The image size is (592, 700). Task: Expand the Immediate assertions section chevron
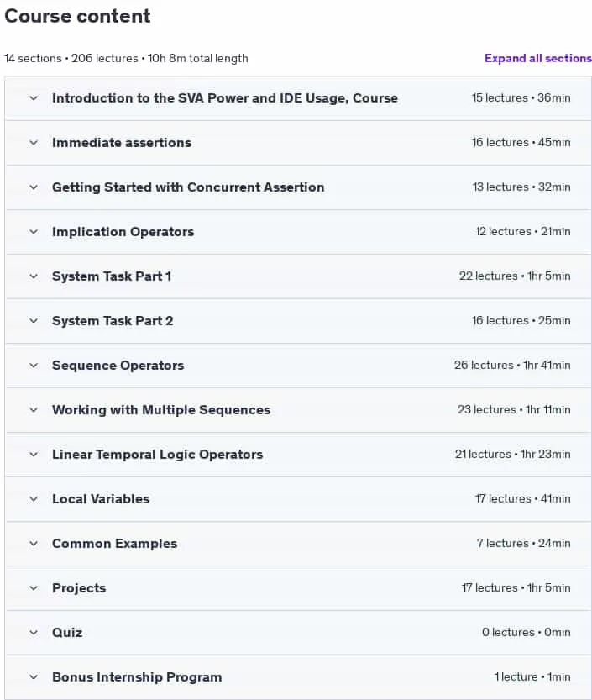coord(34,143)
